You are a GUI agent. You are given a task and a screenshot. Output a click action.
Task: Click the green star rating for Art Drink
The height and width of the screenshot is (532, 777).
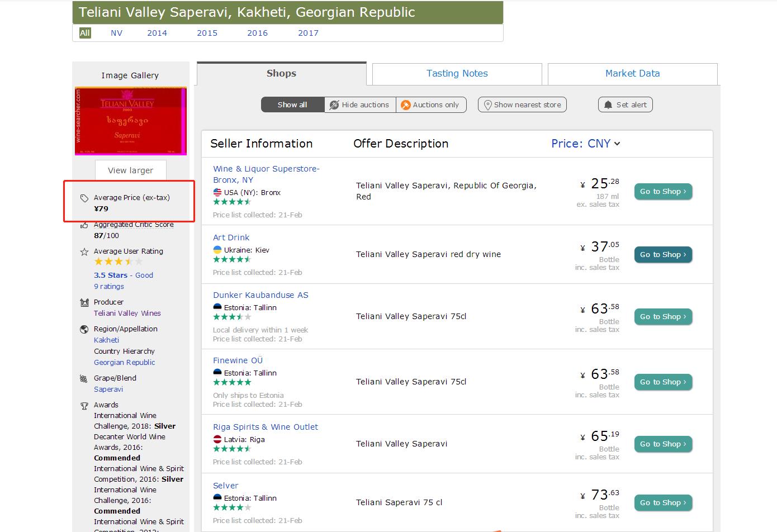[232, 259]
